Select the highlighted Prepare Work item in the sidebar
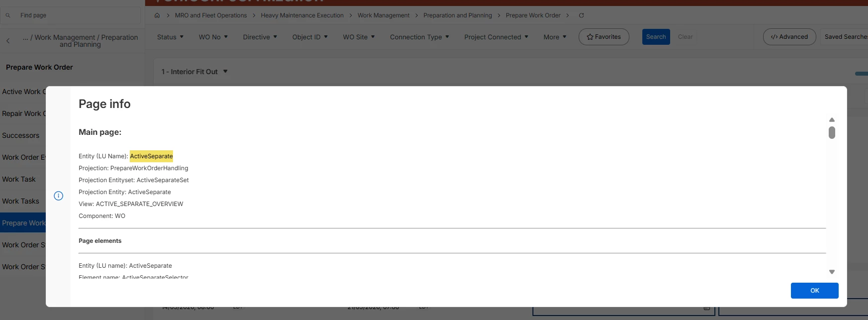This screenshot has width=868, height=320. point(23,223)
